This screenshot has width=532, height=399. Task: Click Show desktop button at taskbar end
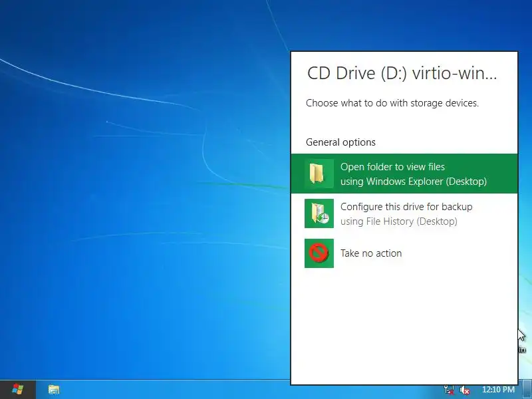527,390
